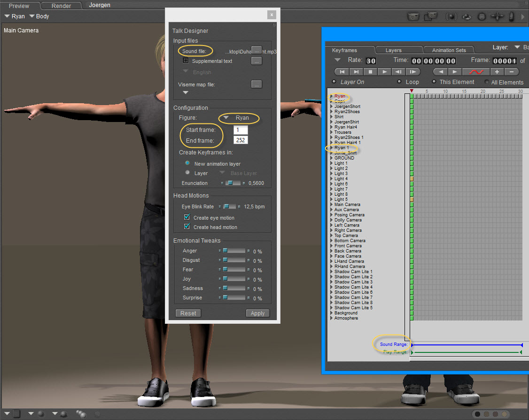The image size is (529, 420).
Task: Click the camera move arrows icon
Action: 497,16
